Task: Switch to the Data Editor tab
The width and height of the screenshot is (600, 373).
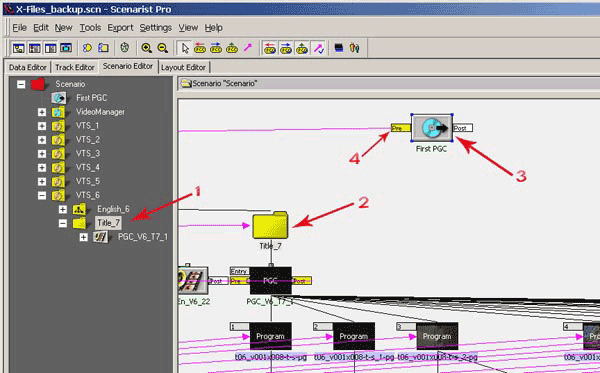Action: click(x=28, y=67)
